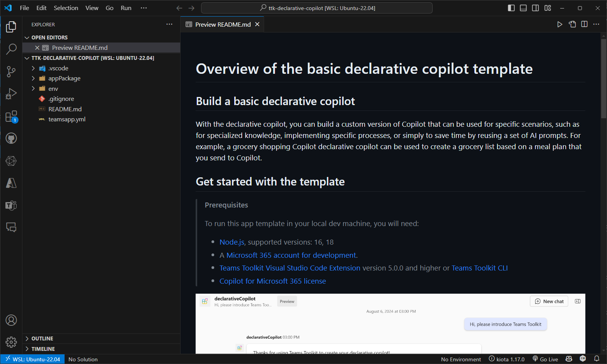Screen dimensions: 607x364
Task: Click the declarative copilot chat screenshot image
Action: tap(390, 324)
